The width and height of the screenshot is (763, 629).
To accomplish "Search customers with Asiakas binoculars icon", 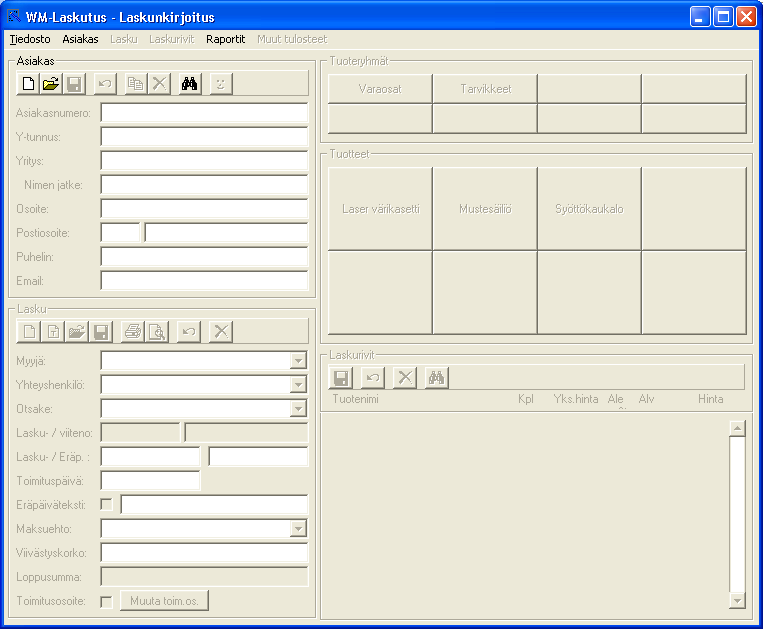I will (x=190, y=84).
